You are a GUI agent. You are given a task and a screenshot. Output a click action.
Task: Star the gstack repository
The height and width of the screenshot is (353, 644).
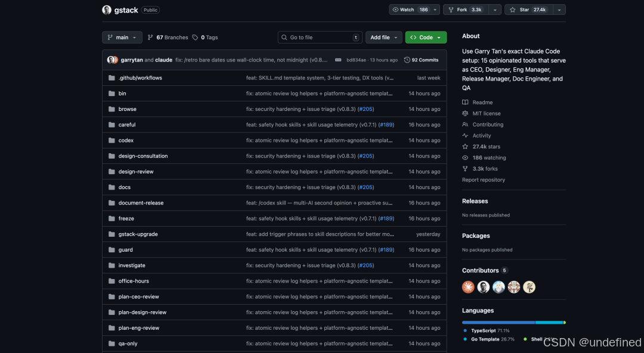pyautogui.click(x=528, y=10)
